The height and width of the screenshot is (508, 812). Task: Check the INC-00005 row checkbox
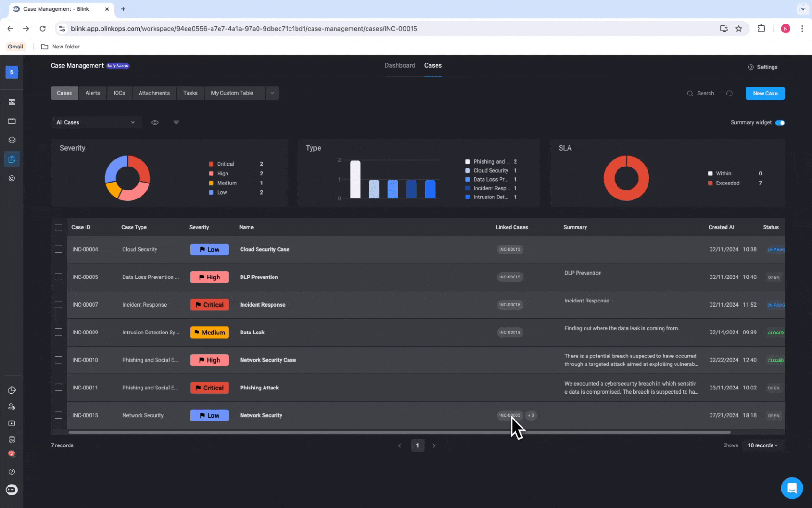58,277
